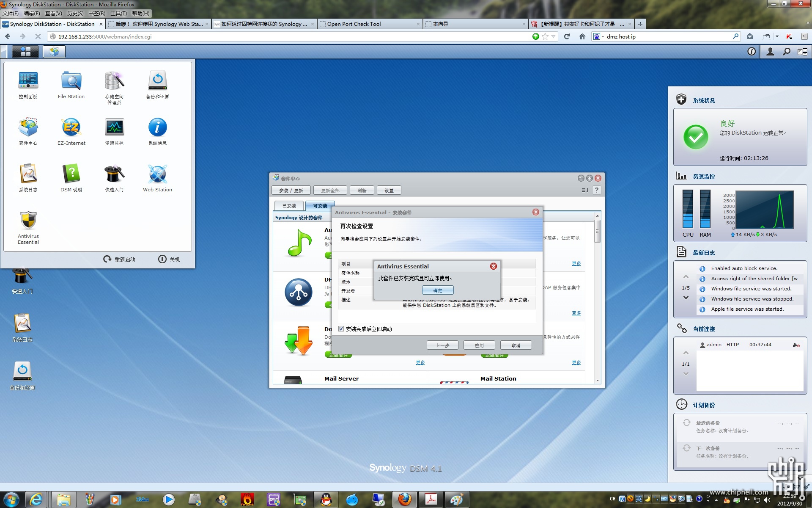This screenshot has height=508, width=812.
Task: Launch EZ-Internet wizard icon
Action: click(x=71, y=131)
